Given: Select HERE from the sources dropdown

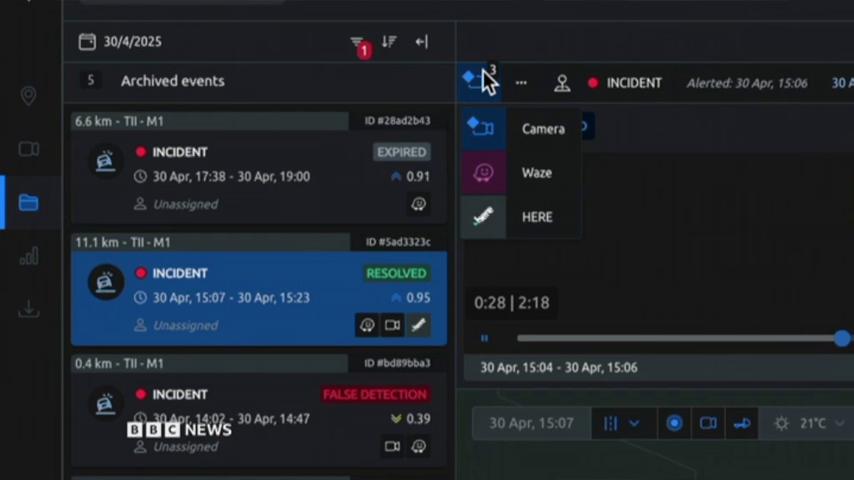Looking at the screenshot, I should click(536, 217).
